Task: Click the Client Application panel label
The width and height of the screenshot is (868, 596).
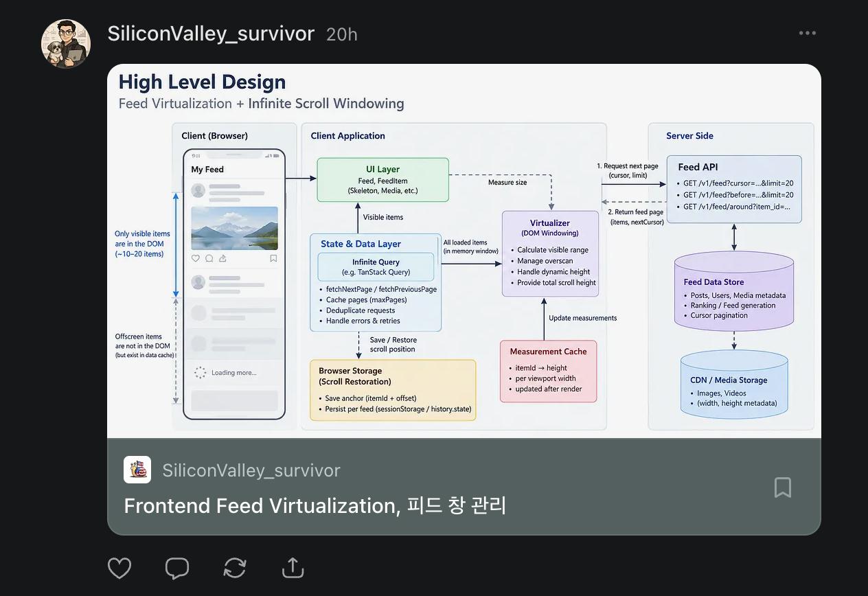Action: click(x=347, y=136)
